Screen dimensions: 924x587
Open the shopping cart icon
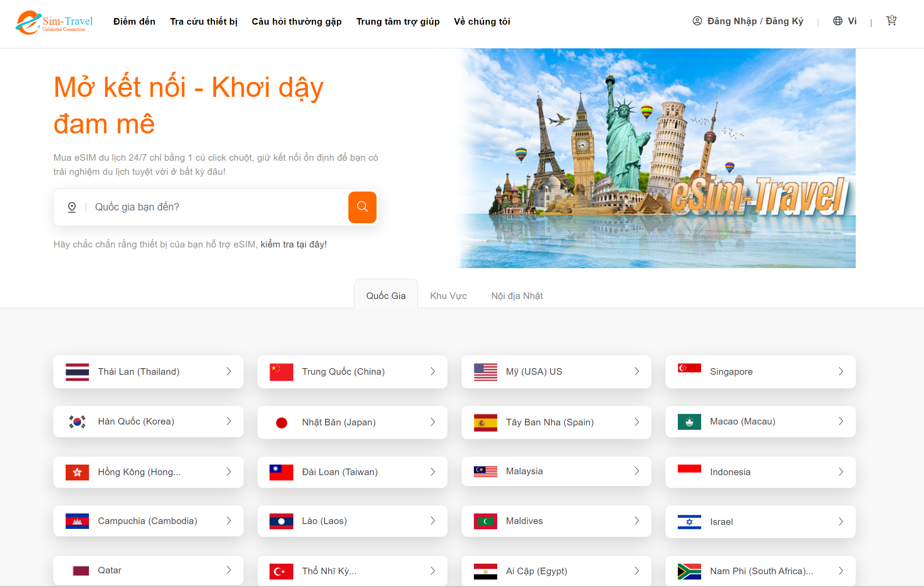891,21
